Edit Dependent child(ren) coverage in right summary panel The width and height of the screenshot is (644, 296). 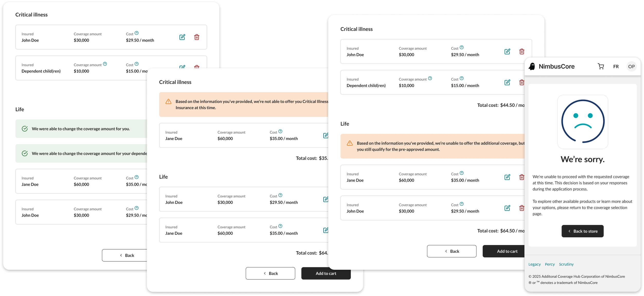click(x=507, y=82)
